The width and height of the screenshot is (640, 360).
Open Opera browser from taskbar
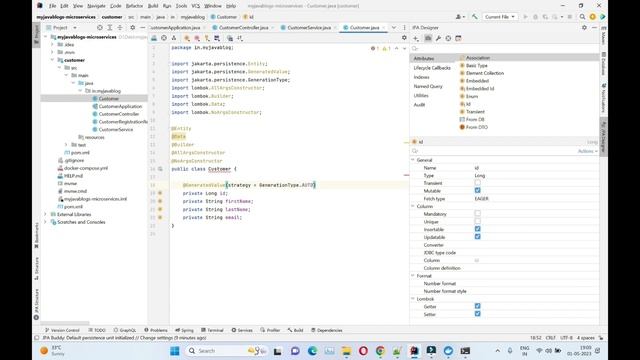click(x=363, y=351)
